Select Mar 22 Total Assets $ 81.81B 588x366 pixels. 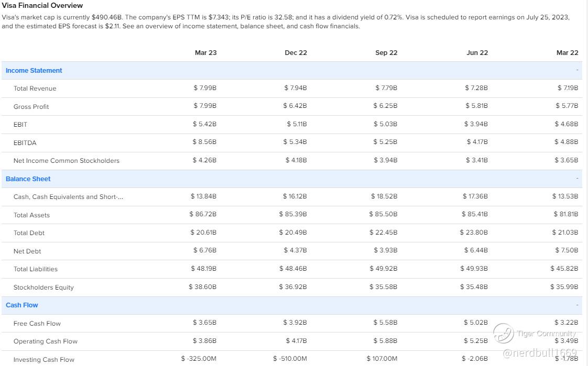pos(566,214)
